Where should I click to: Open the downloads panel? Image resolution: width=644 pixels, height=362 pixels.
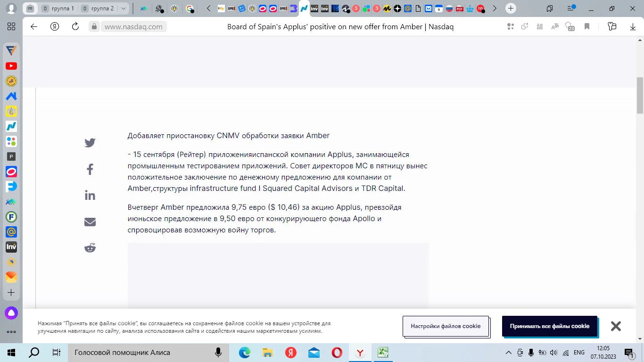click(633, 26)
